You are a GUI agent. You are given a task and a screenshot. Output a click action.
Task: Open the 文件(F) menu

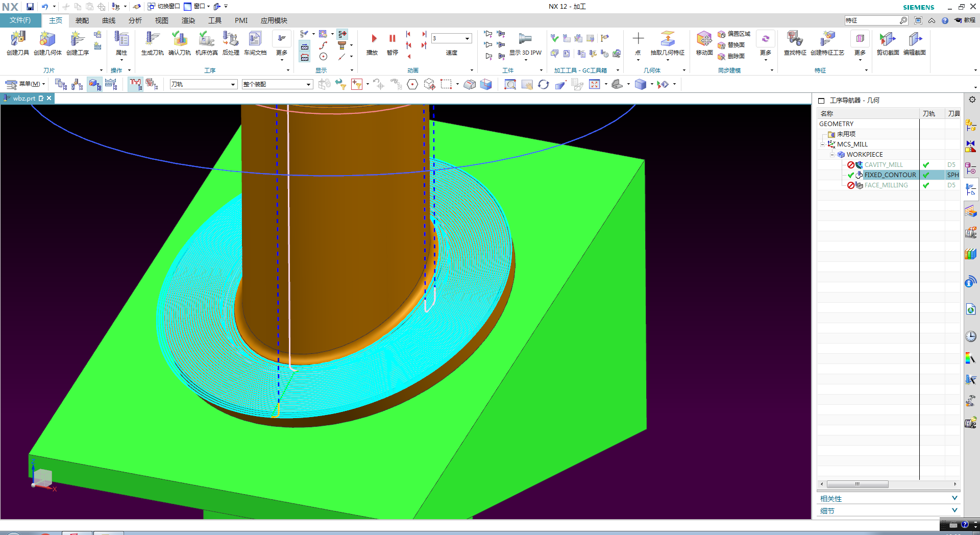tap(20, 20)
